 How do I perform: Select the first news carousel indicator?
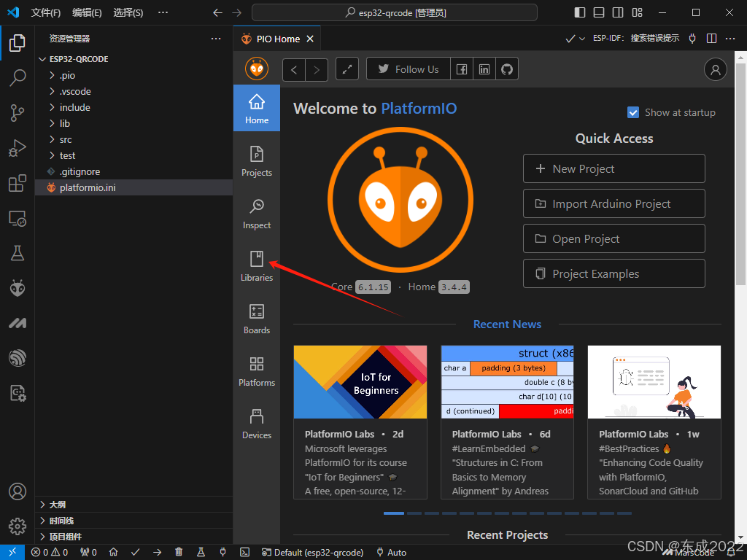pyautogui.click(x=394, y=513)
